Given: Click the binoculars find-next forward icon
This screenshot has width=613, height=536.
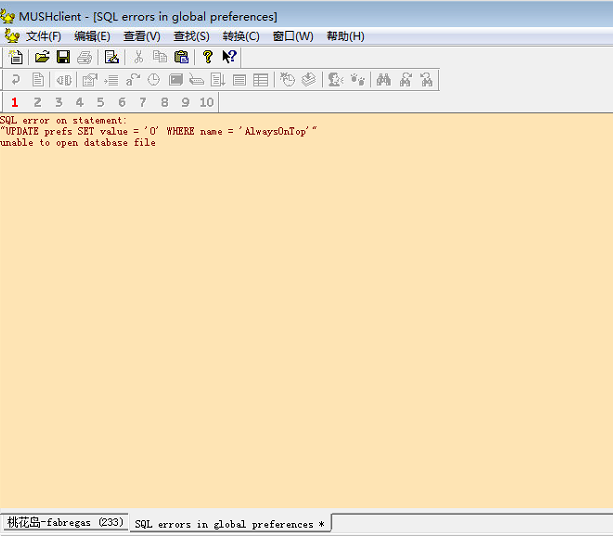Looking at the screenshot, I should pos(405,80).
